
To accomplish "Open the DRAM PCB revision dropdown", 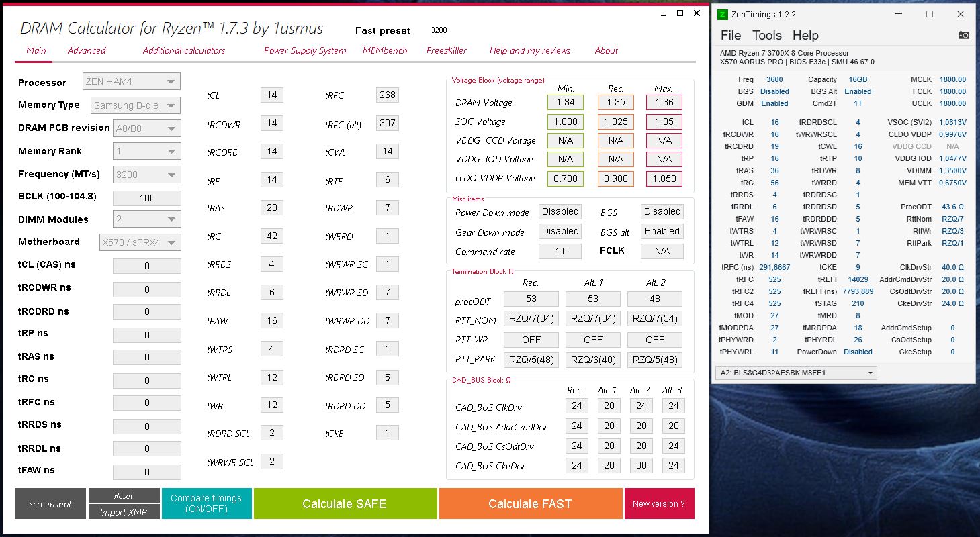I will tap(147, 128).
